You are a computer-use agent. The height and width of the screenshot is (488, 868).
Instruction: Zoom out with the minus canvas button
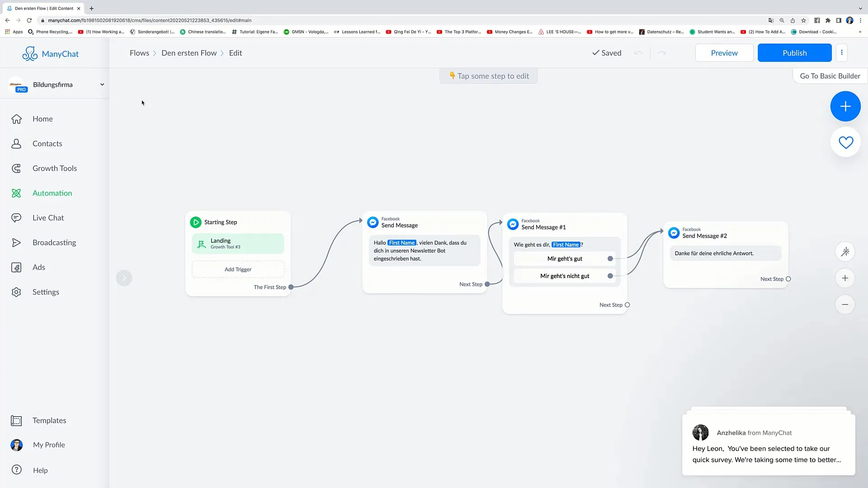(845, 305)
